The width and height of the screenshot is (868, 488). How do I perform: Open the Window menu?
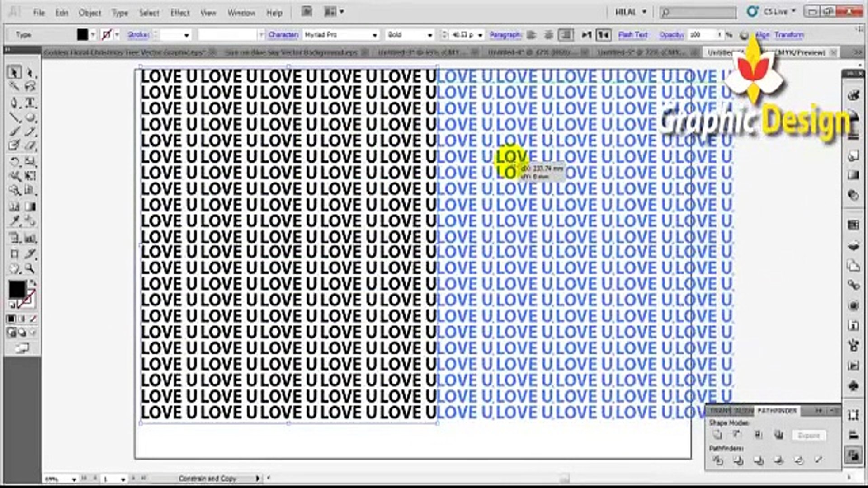[x=241, y=13]
